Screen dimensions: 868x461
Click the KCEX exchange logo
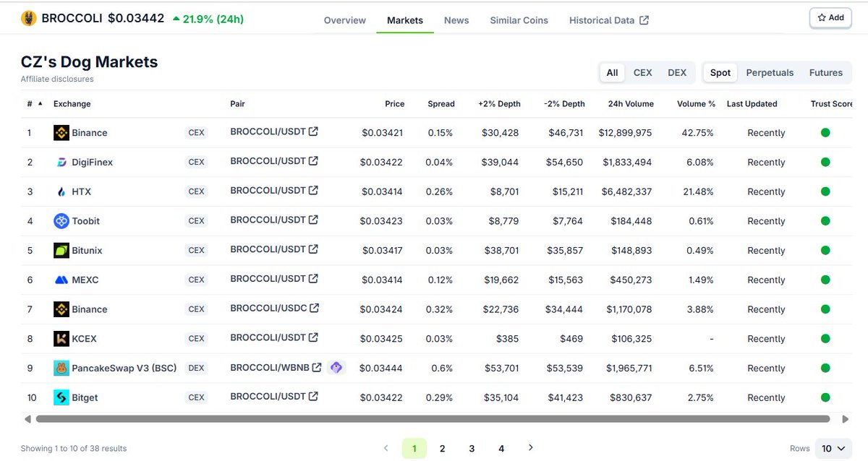coord(61,339)
